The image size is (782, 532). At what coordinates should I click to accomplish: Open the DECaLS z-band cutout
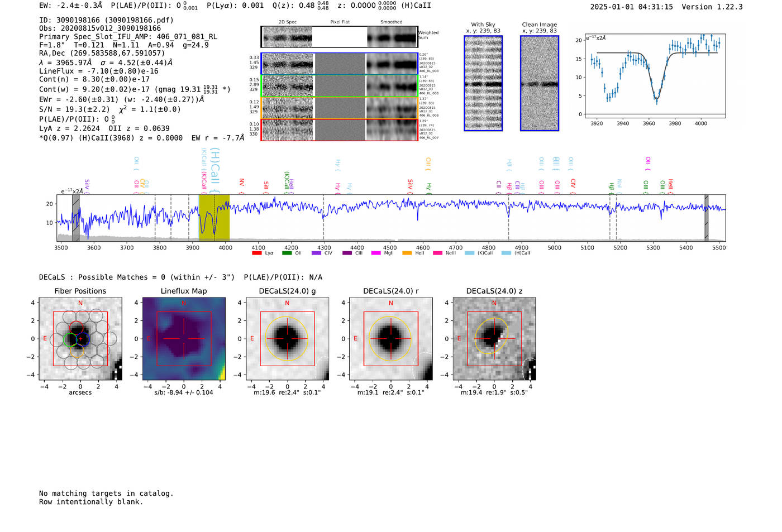point(494,339)
